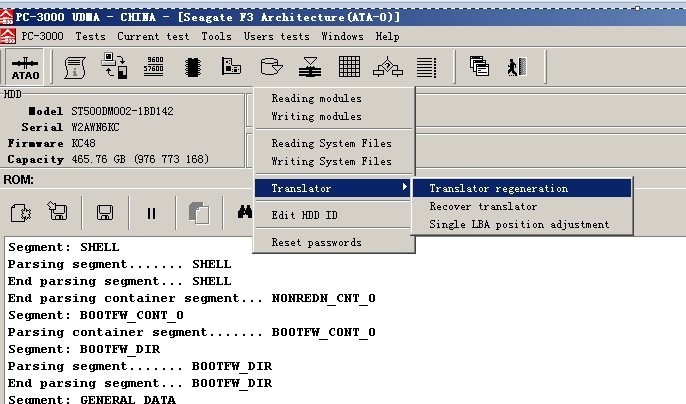This screenshot has width=686, height=404.
Task: Click log line 'Segment: BOOTFW_DIR'
Action: [84, 350]
